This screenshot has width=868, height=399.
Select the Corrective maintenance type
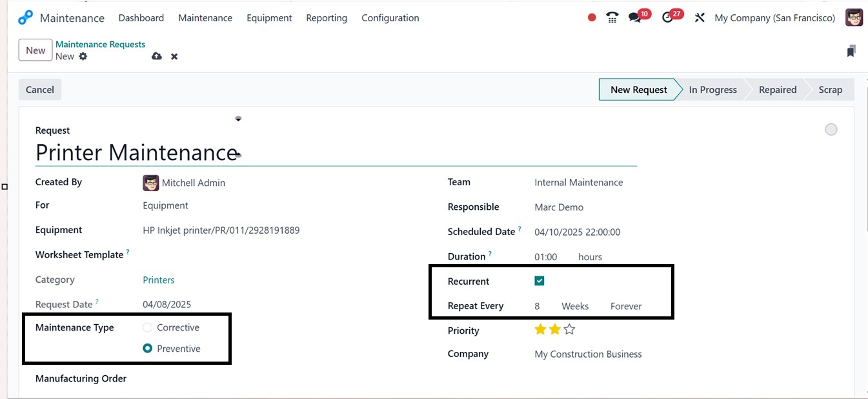(x=148, y=328)
